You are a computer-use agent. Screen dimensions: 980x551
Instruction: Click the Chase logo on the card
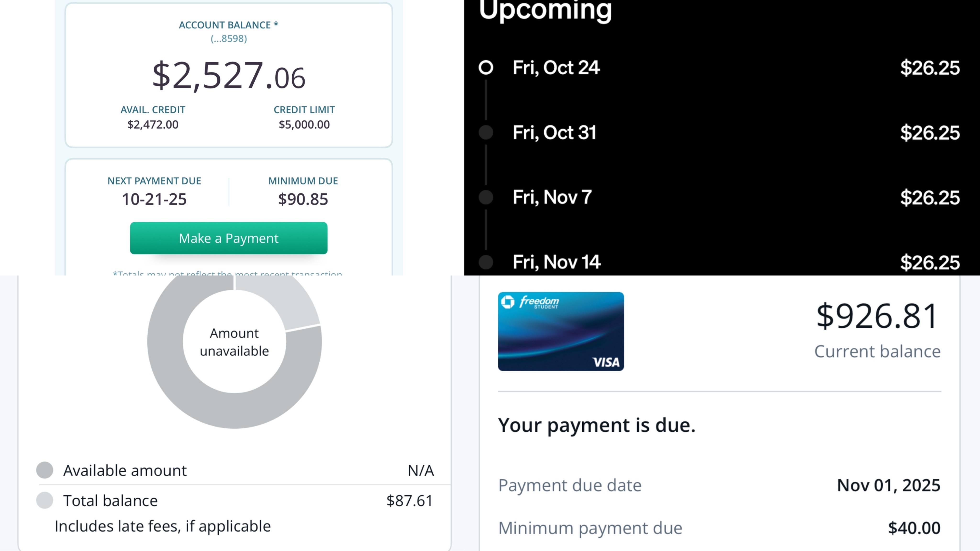coord(507,302)
